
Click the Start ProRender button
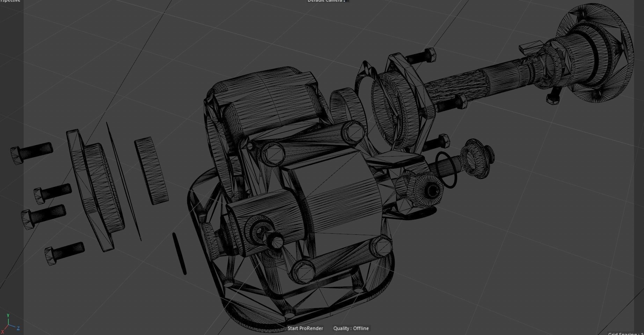(x=305, y=328)
